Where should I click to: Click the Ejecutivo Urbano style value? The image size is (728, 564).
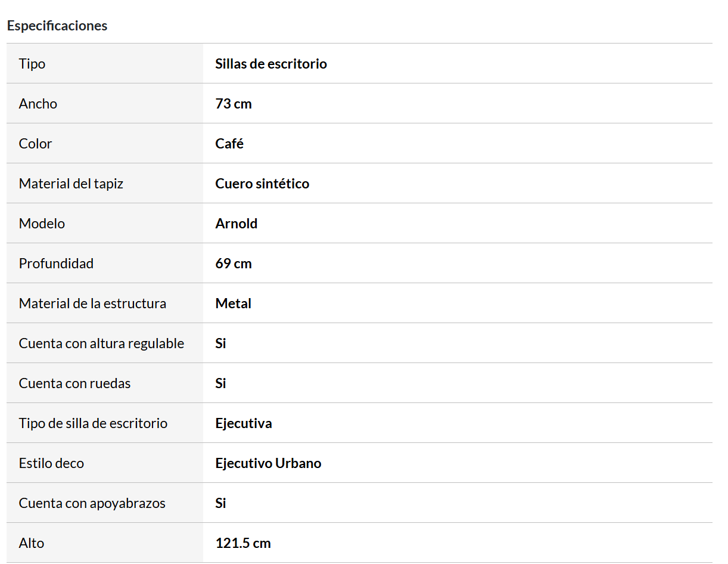pyautogui.click(x=268, y=463)
